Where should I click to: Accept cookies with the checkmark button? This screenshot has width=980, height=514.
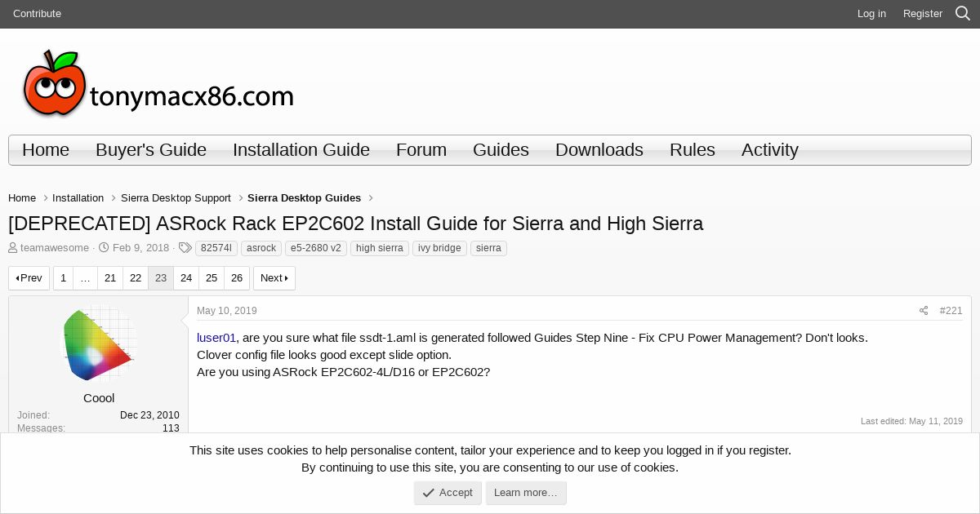coord(448,493)
